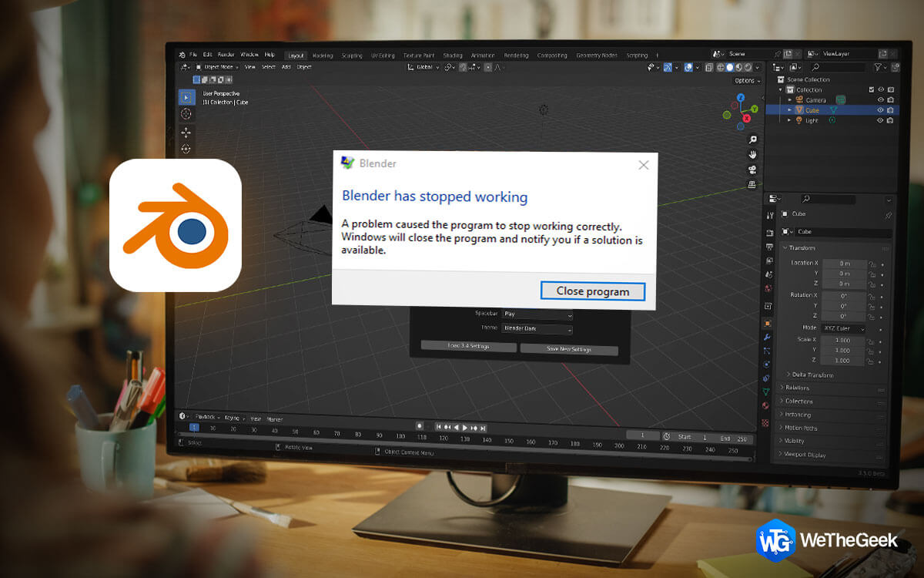Click Save New Settings button
This screenshot has height=578, width=924.
(x=569, y=349)
